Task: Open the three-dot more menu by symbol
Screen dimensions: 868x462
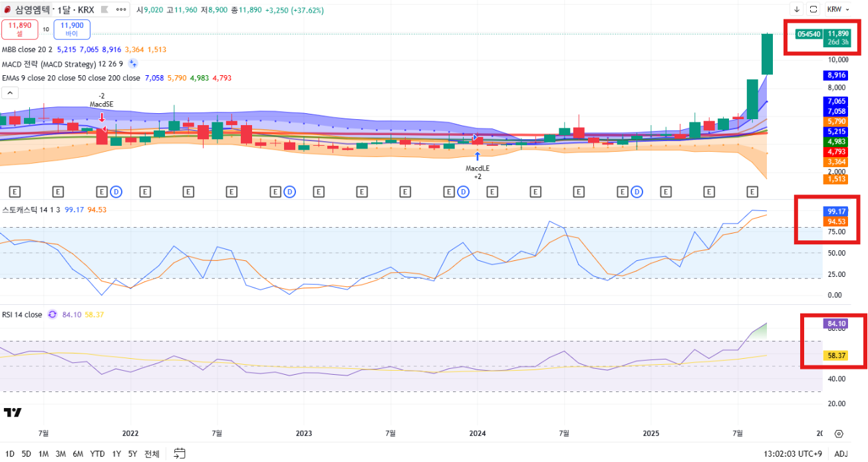Action: (x=120, y=10)
